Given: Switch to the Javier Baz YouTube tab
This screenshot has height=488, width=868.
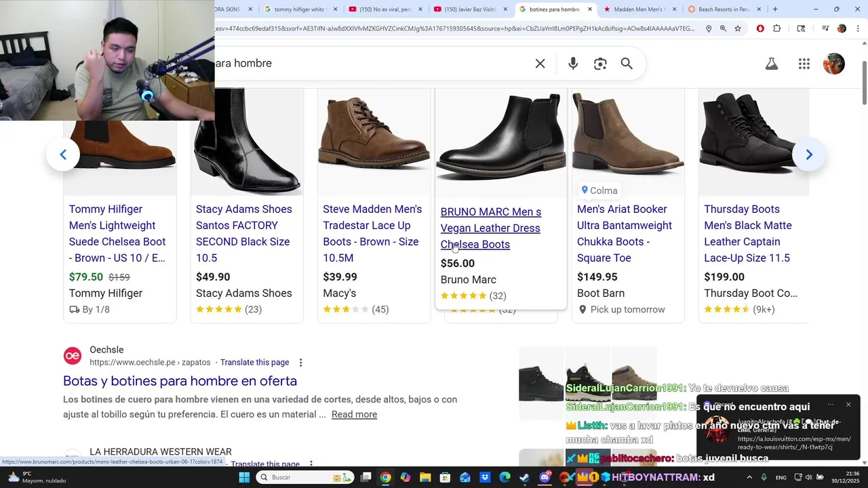Looking at the screenshot, I should click(x=471, y=9).
